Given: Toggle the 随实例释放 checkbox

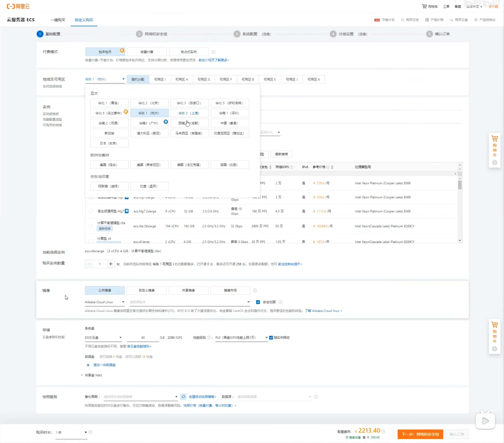Looking at the screenshot, I should click(271, 338).
